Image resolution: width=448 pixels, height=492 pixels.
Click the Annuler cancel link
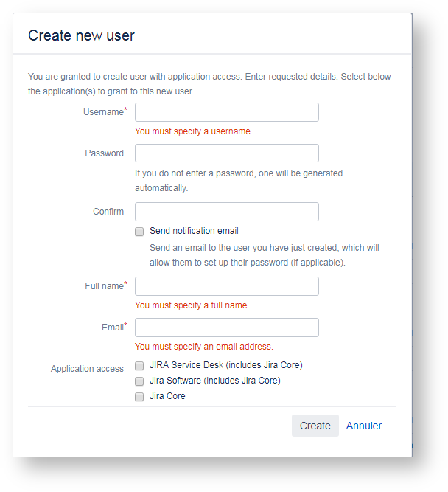click(364, 426)
